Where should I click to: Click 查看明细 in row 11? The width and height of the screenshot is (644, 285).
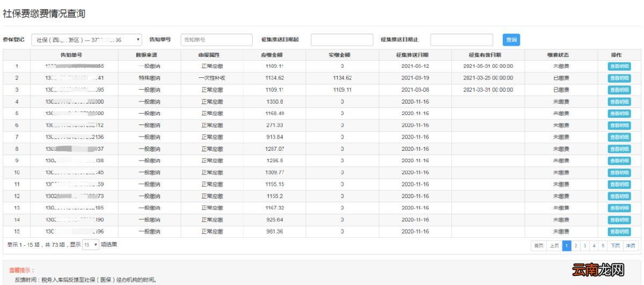[619, 185]
